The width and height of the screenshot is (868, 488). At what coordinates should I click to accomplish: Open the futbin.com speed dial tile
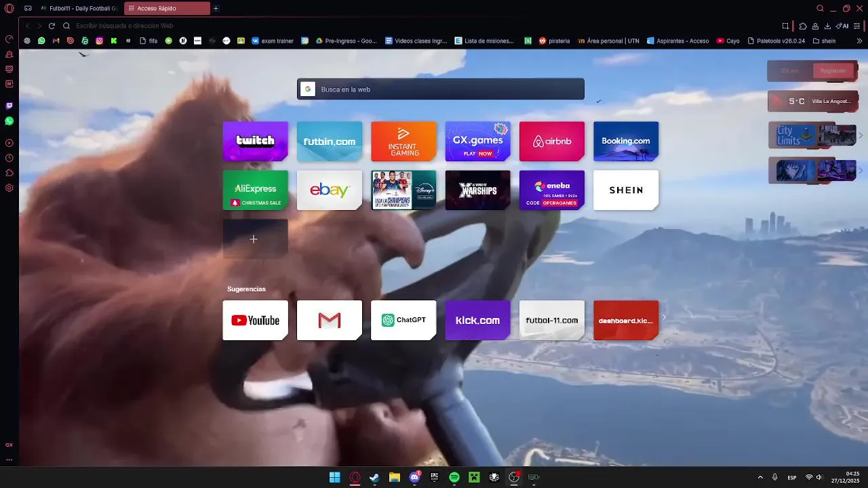coord(330,141)
